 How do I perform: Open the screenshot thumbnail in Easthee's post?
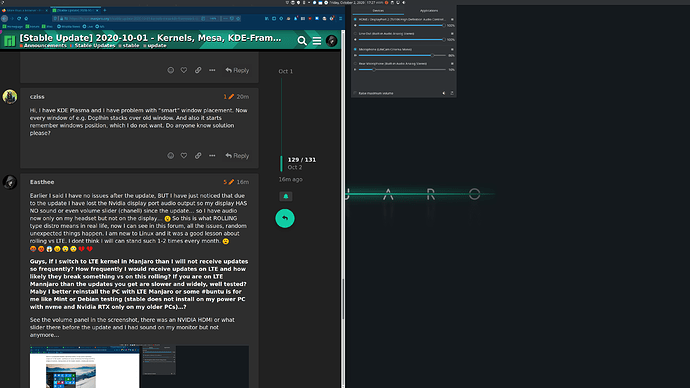pyautogui.click(x=139, y=366)
